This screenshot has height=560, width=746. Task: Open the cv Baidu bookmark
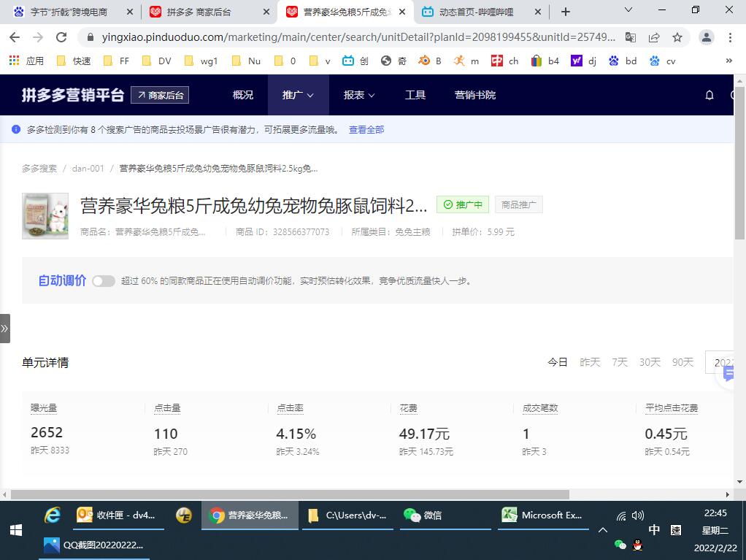[663, 61]
